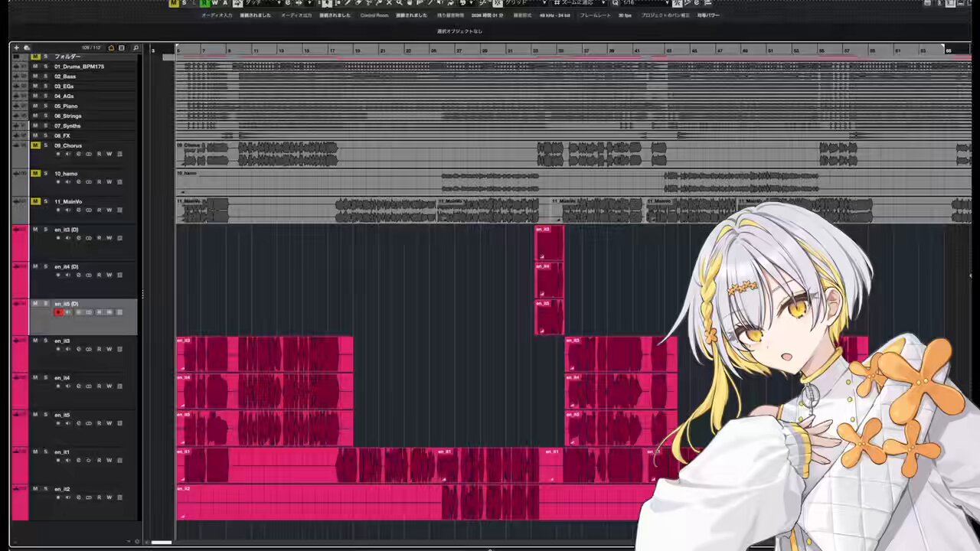Click bar 11 on the ruler
Screen dimensions: 980x551
click(256, 51)
